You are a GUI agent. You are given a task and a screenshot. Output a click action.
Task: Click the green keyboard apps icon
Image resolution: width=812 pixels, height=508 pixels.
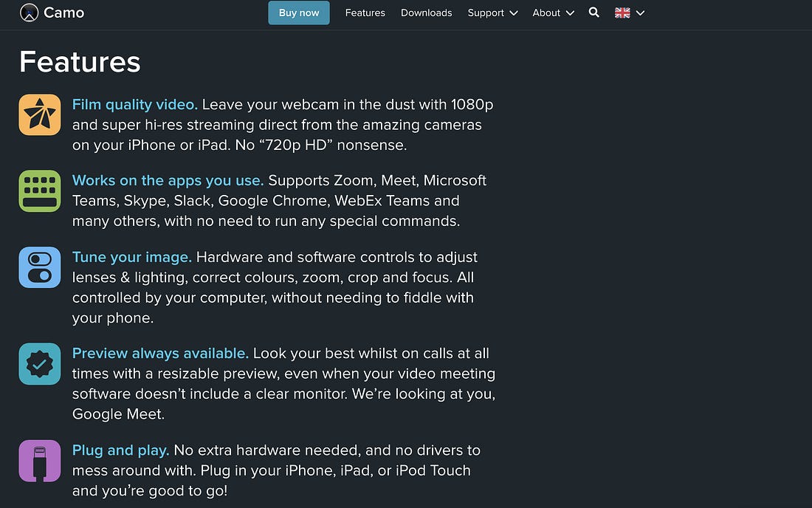coord(40,191)
